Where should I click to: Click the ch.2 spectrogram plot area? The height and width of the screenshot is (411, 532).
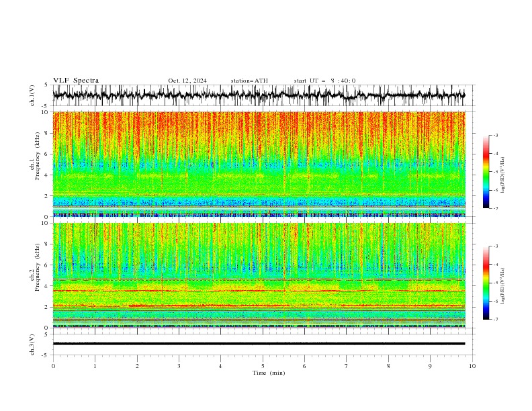click(259, 275)
